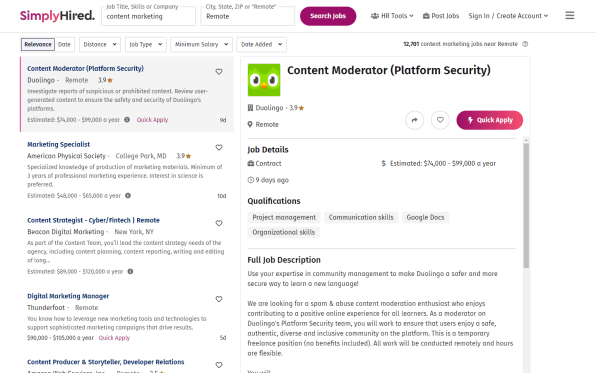Click the Contract briefcase icon in Job Details

point(250,163)
